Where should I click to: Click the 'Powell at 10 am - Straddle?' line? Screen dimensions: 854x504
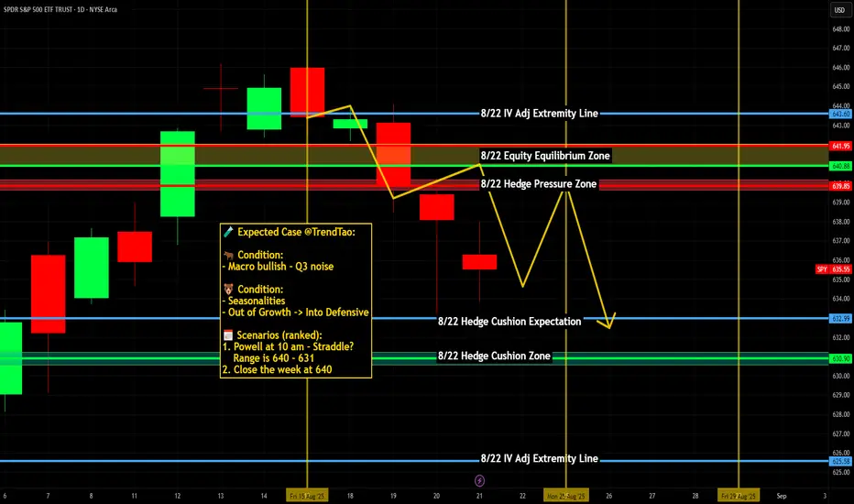tap(293, 346)
